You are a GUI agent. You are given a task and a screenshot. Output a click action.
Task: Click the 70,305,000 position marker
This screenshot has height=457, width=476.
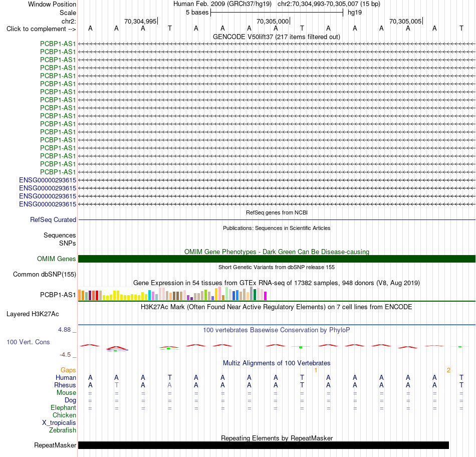273,21
